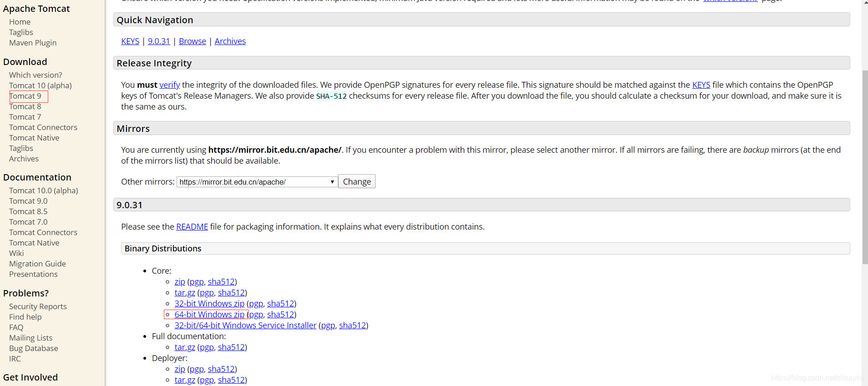Open the Migration Guide link
The image size is (868, 386).
click(x=37, y=264)
